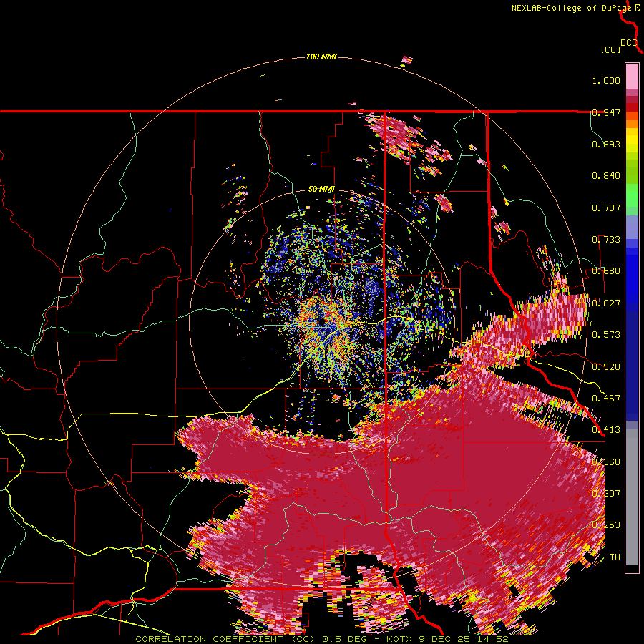Click the 0.520 legend value
This screenshot has height=644, width=644.
point(606,366)
